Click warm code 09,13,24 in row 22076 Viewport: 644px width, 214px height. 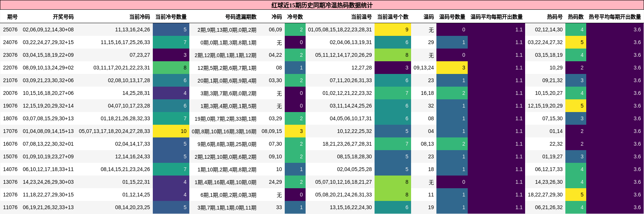[424, 68]
